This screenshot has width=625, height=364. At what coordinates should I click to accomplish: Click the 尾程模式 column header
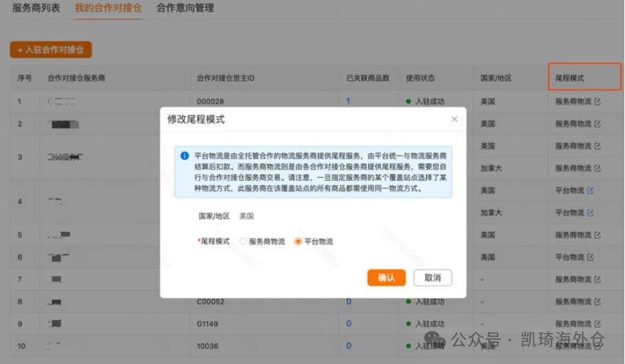pyautogui.click(x=570, y=78)
